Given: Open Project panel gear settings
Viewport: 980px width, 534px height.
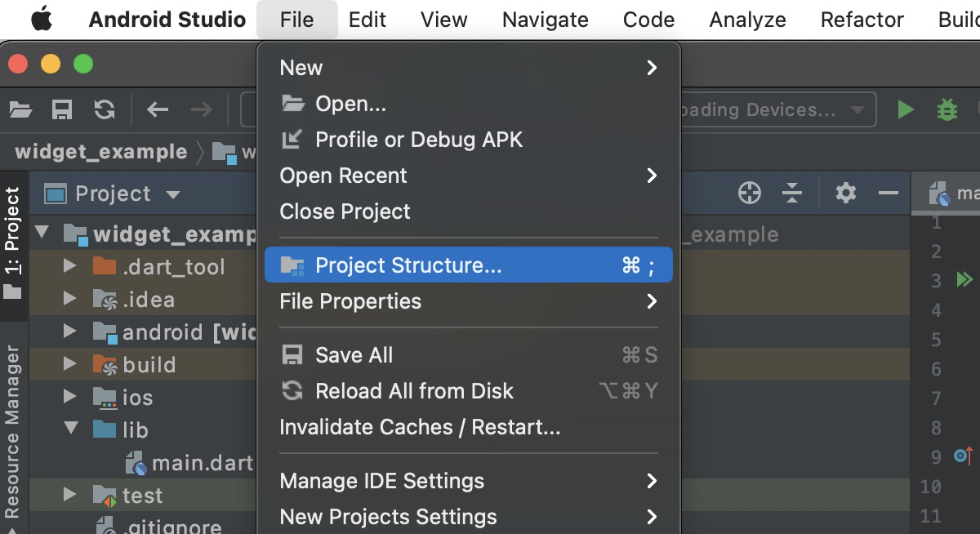Looking at the screenshot, I should coord(845,194).
